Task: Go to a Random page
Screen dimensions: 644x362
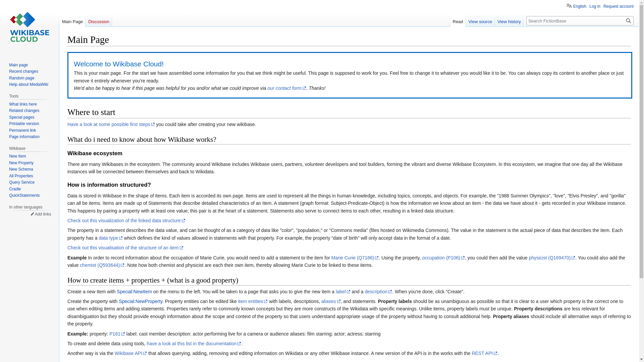Action: [x=21, y=78]
